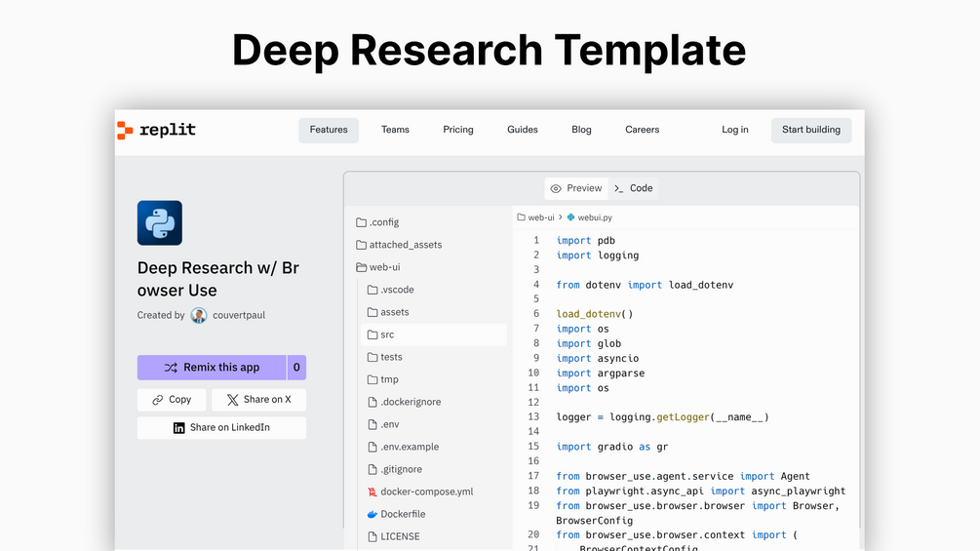
Task: Go to the Pricing page
Action: click(x=458, y=130)
